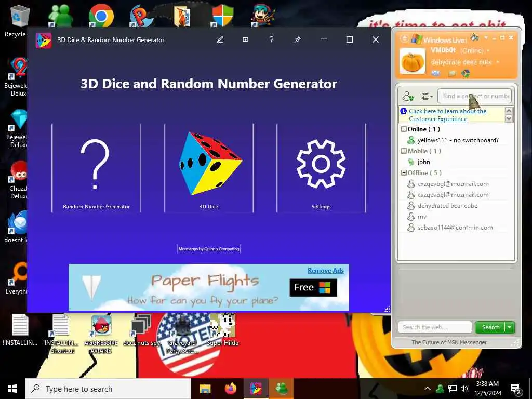The height and width of the screenshot is (399, 532).
Task: Click the Messenger taskbar button
Action: coord(281,389)
